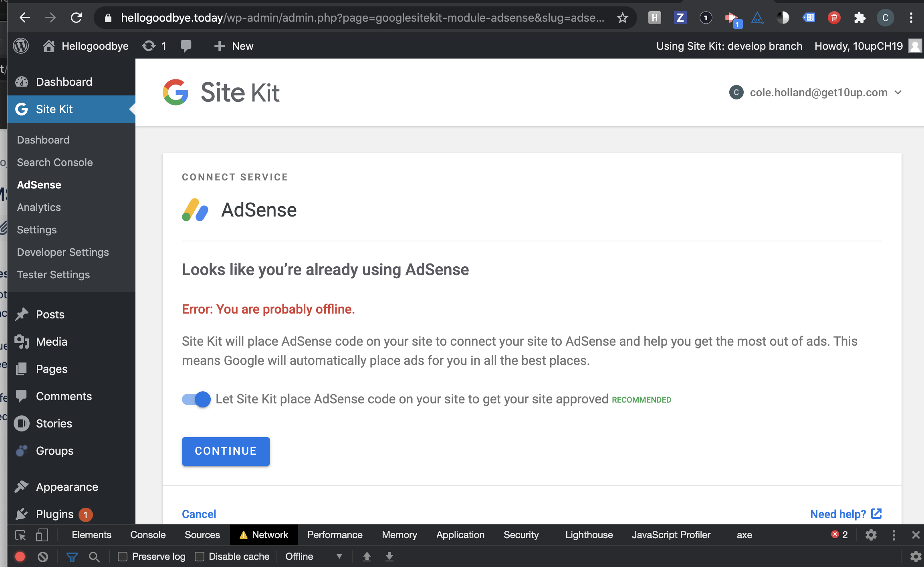Image resolution: width=924 pixels, height=567 pixels.
Task: Clear the network log
Action: point(43,557)
